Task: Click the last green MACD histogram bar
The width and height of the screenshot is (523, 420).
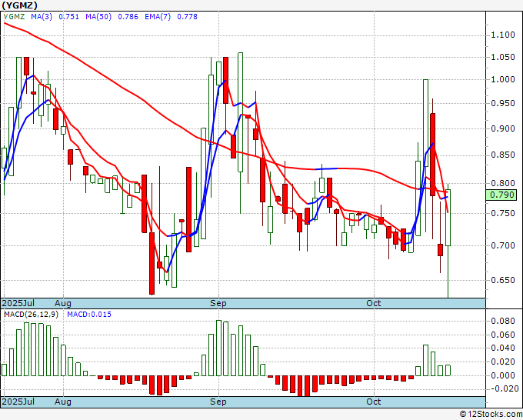Action: (448, 370)
